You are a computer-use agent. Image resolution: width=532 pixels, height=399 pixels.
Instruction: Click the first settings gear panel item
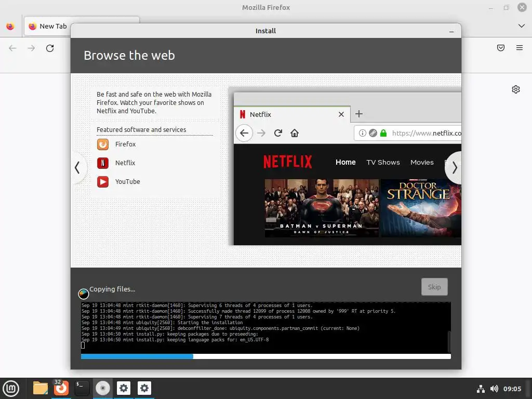click(x=124, y=388)
